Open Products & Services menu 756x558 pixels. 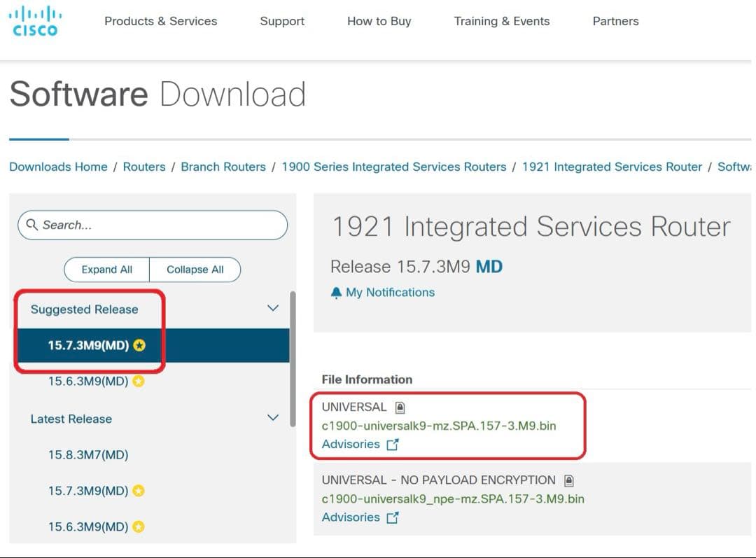(160, 21)
